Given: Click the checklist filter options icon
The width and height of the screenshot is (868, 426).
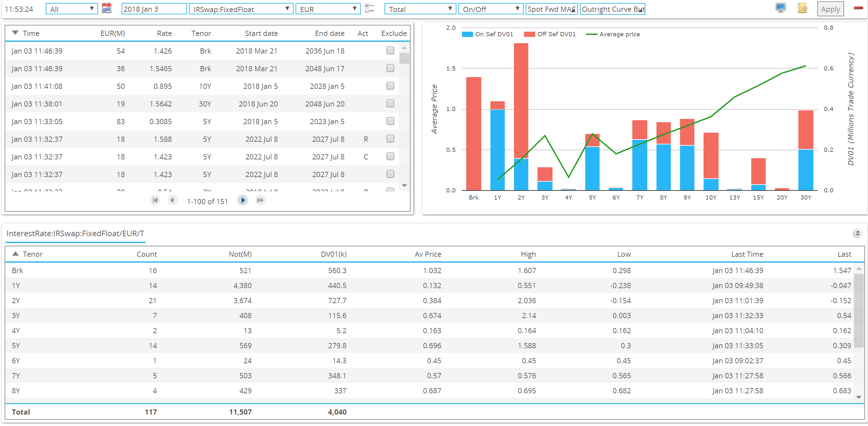Looking at the screenshot, I should click(x=369, y=8).
